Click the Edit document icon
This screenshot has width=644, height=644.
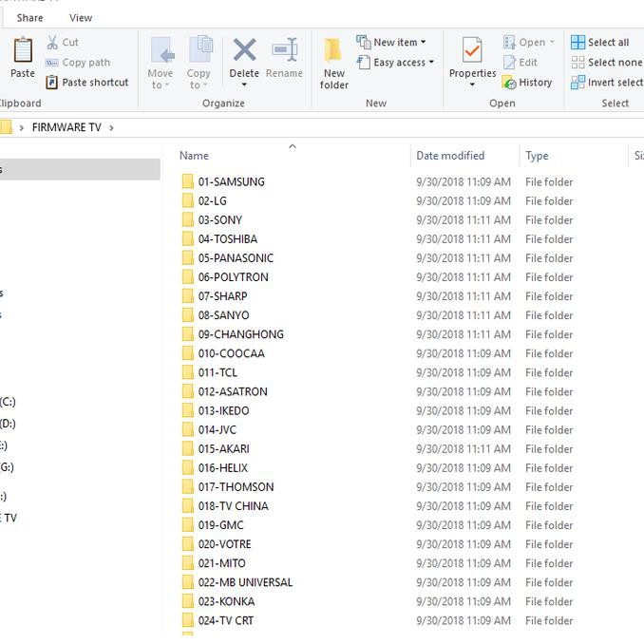pyautogui.click(x=509, y=63)
